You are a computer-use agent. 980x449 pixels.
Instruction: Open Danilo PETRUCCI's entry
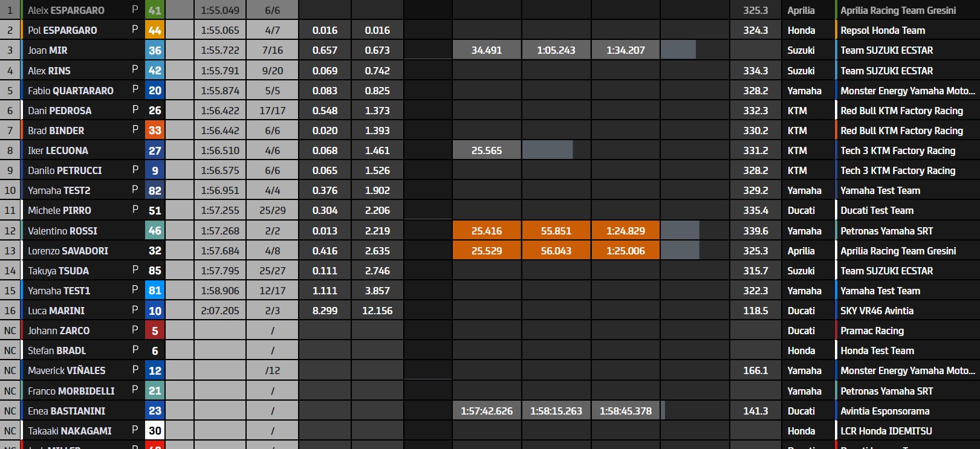coord(65,170)
